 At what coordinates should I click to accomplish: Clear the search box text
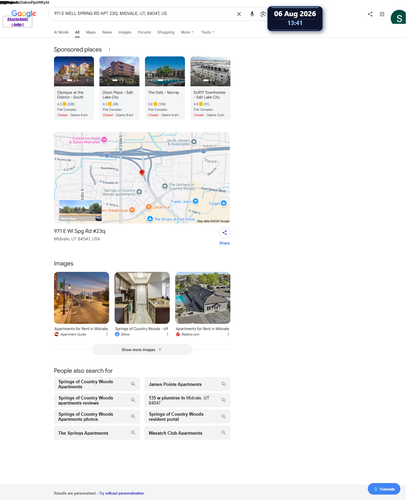click(239, 14)
